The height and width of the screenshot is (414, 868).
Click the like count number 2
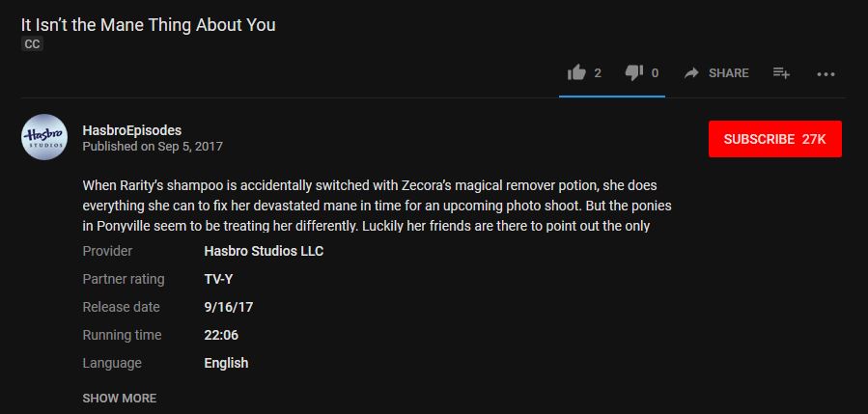tap(598, 73)
